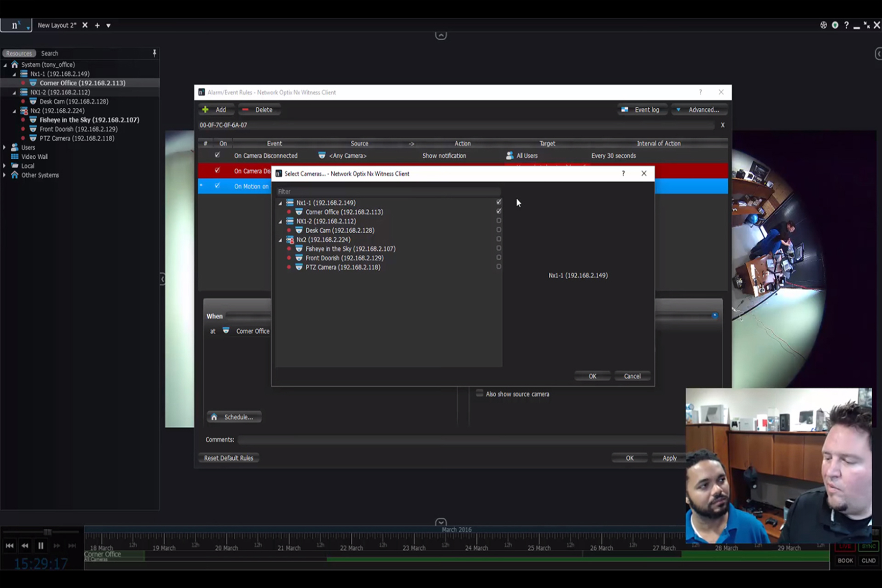Toggle On checkbox for Camera Disconnected rule
Viewport: 882px width, 588px height.
coord(217,155)
